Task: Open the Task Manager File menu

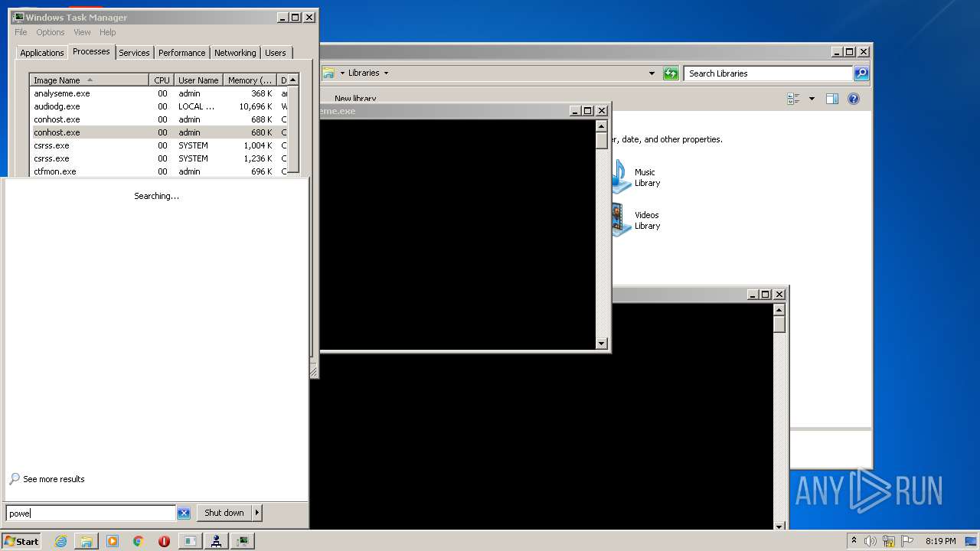Action: click(x=21, y=32)
